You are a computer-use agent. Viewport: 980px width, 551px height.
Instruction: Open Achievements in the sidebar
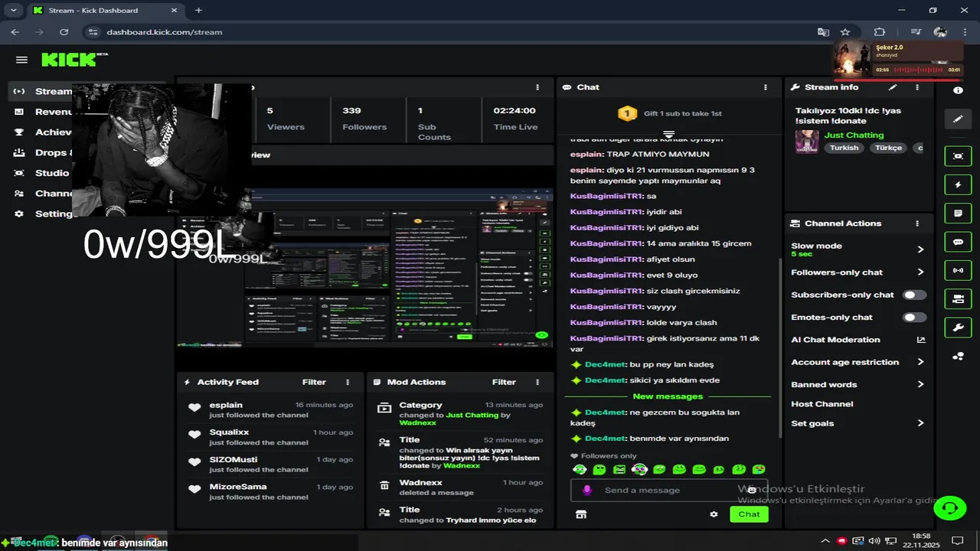pyautogui.click(x=43, y=132)
